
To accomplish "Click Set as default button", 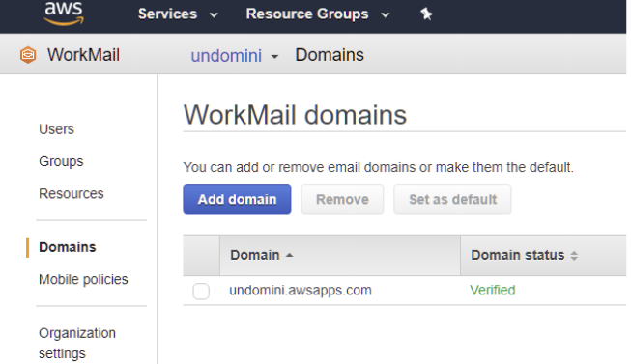I will pyautogui.click(x=453, y=200).
